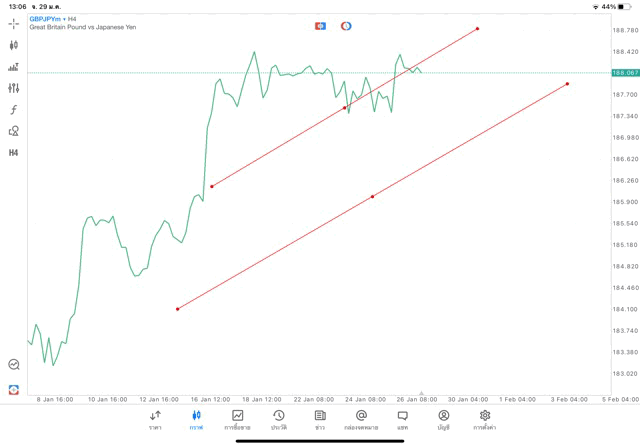Open the การซื้อขาย trade tab
The height and width of the screenshot is (447, 640).
tap(237, 420)
